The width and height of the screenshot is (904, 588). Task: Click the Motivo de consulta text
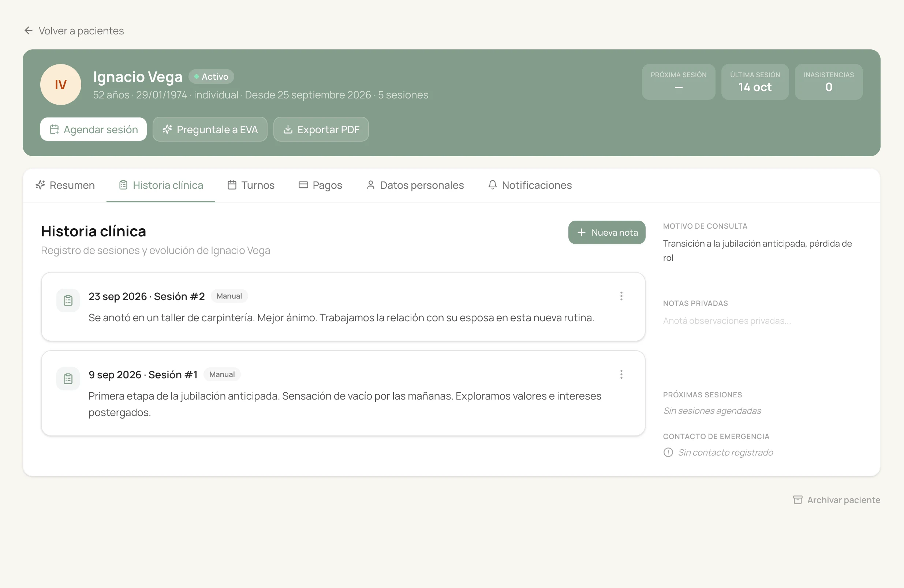tap(758, 251)
